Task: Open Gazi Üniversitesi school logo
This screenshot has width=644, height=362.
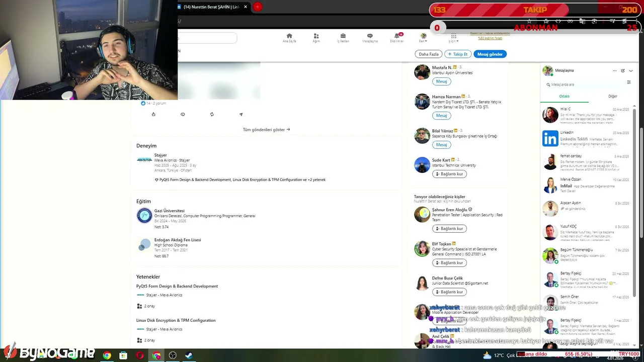Action: (x=144, y=215)
